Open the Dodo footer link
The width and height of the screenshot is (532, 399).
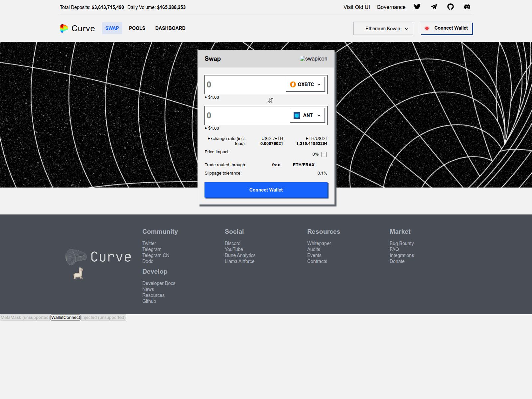(148, 261)
